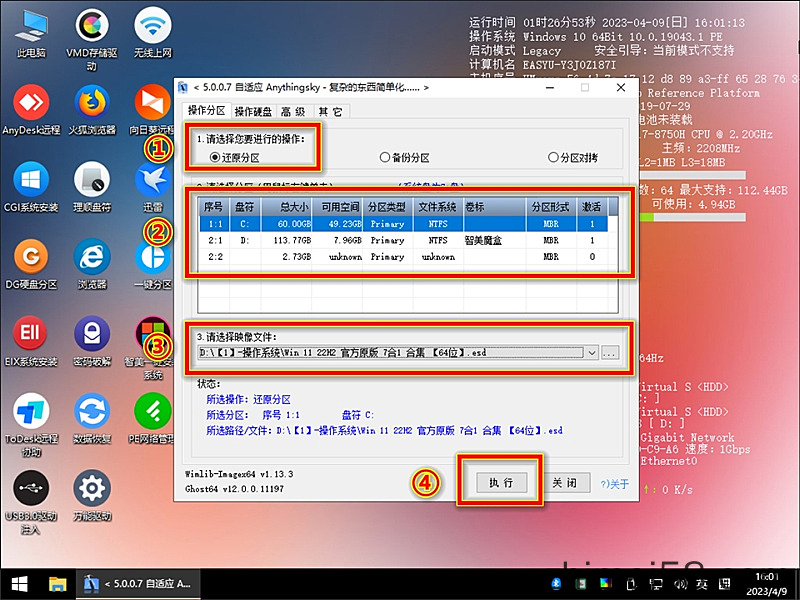Open the 万能驱动 gear icon
800x600 pixels.
click(92, 496)
